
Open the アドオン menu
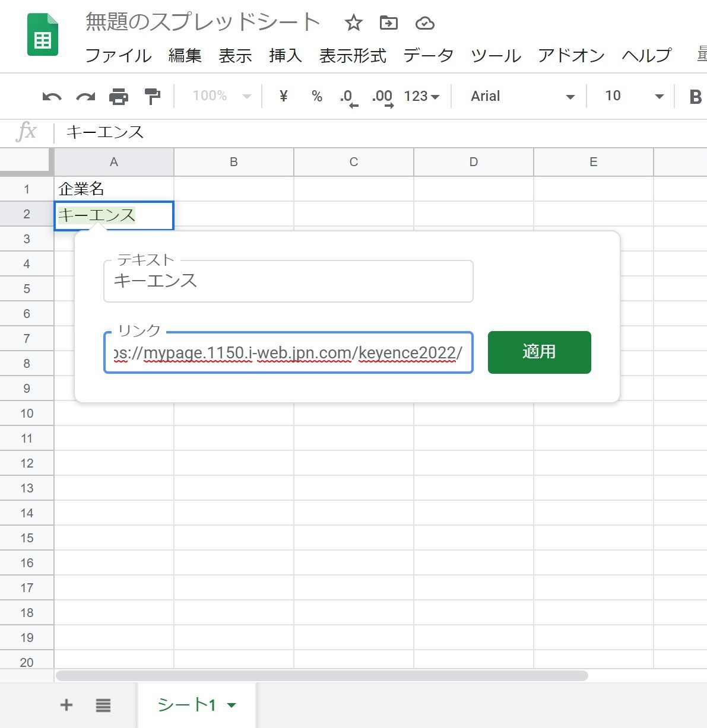click(x=572, y=56)
